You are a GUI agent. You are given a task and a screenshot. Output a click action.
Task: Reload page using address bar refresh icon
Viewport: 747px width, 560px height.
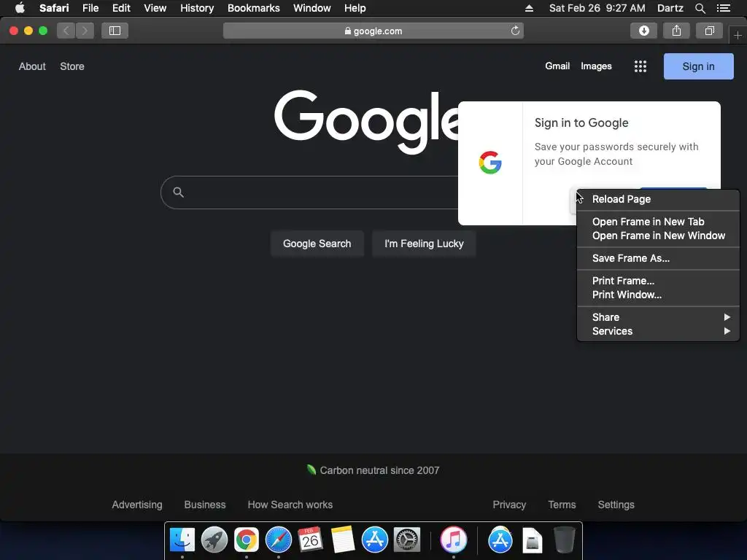(515, 31)
